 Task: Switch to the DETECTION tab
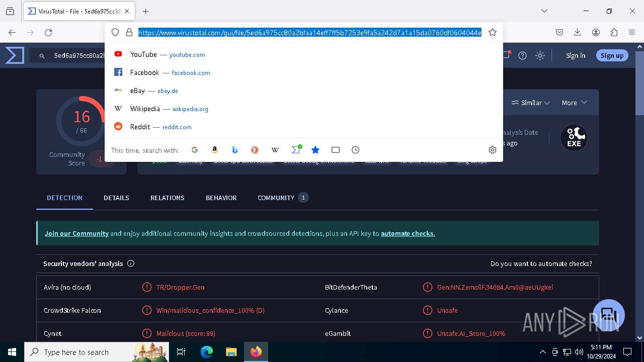tap(64, 198)
